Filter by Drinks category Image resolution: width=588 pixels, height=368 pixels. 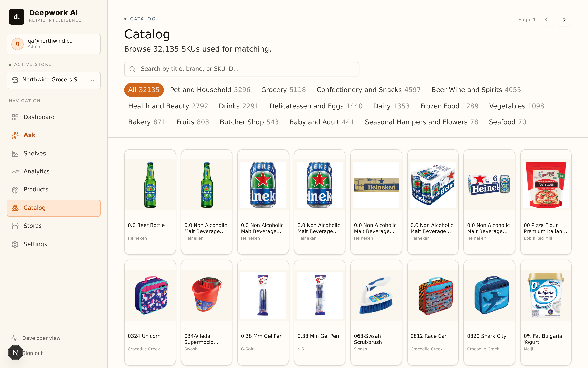(239, 106)
